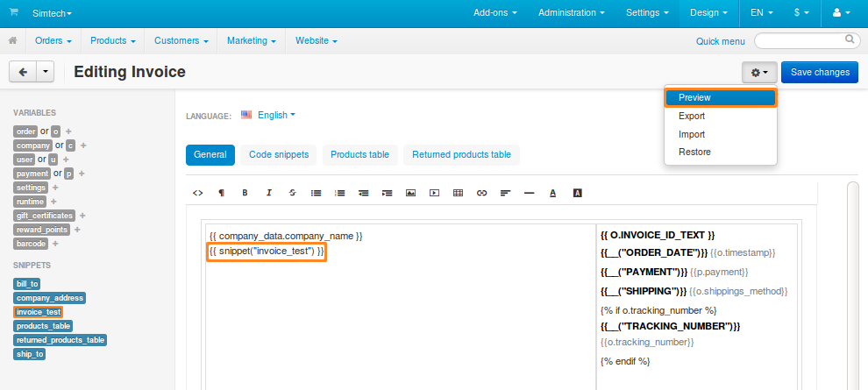Insert a link via toolbar icon
Image resolution: width=868 pixels, height=390 pixels.
point(481,193)
